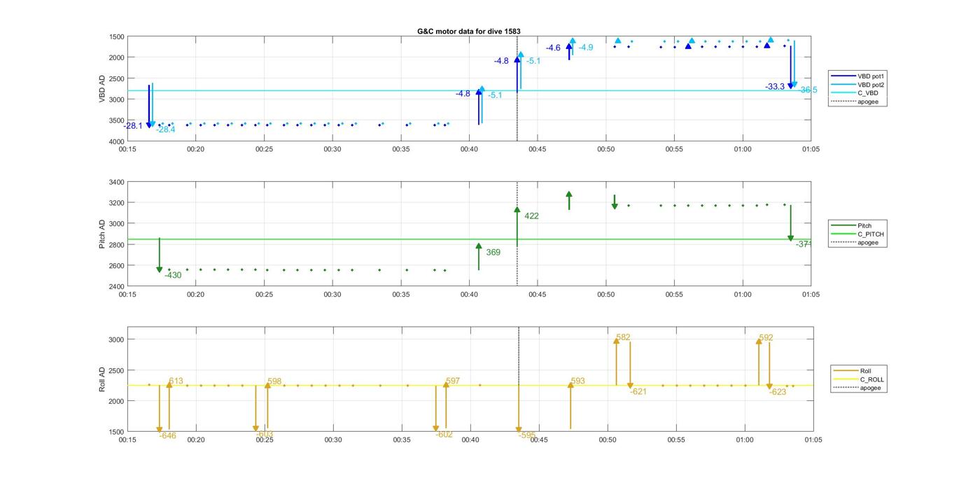Click the "598" roll value label

pos(274,381)
